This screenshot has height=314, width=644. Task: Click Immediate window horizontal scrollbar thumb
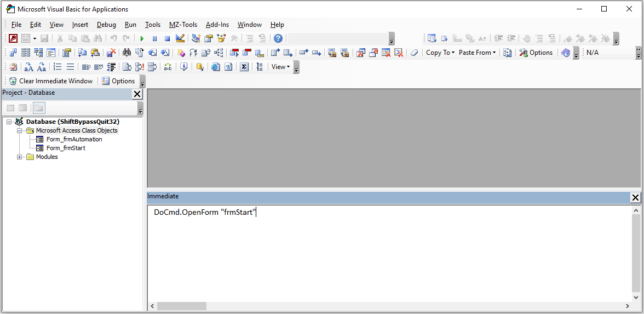click(182, 306)
